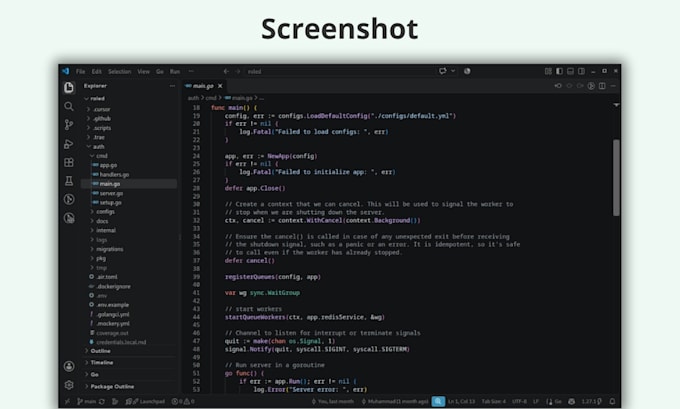Close the main.go tab
Viewport: 680px width, 409px height.
pyautogui.click(x=220, y=86)
